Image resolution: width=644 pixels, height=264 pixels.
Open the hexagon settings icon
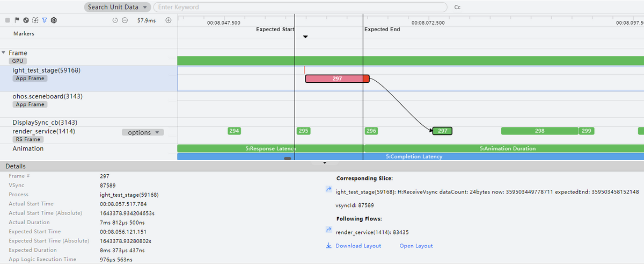[x=54, y=20]
